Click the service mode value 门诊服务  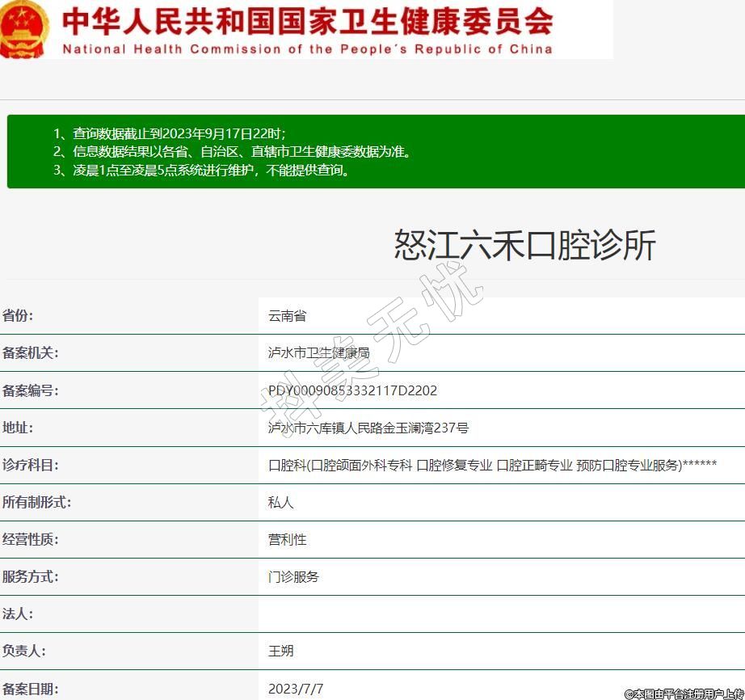[x=293, y=576]
